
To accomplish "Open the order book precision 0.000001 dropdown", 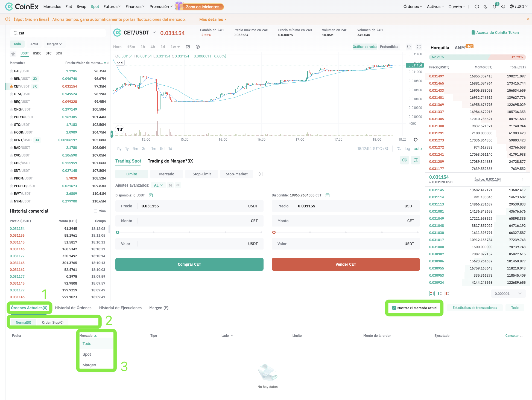I will 508,294.
